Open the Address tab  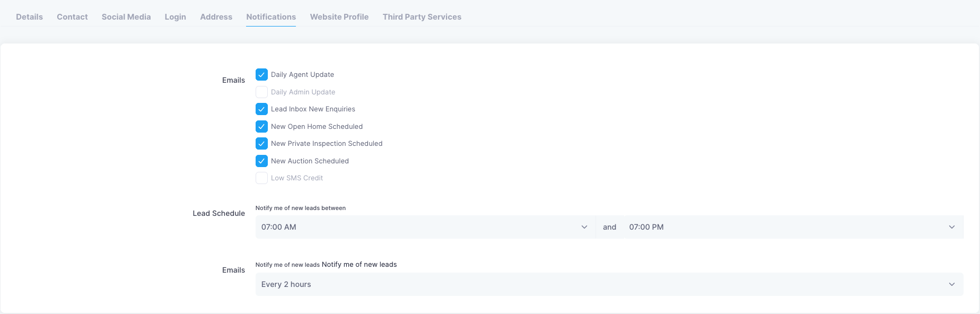[216, 17]
